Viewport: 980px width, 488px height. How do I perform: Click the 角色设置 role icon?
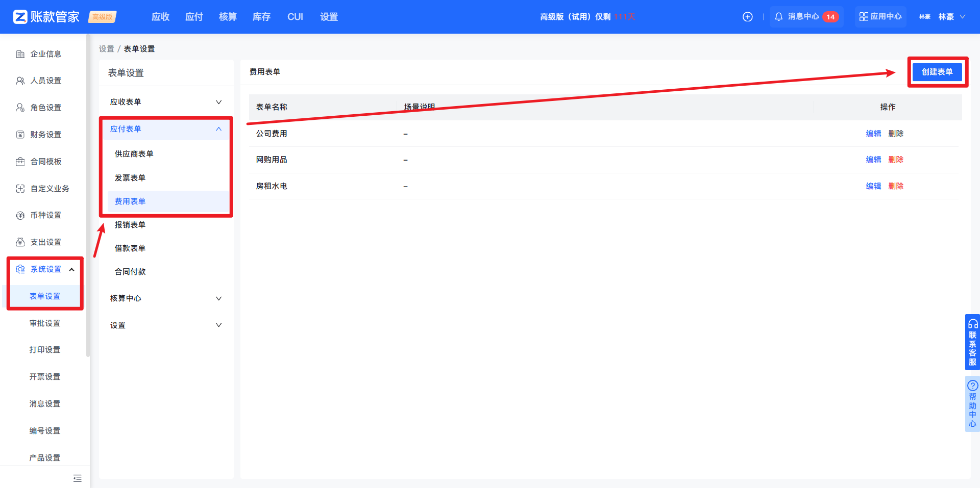[x=20, y=108]
